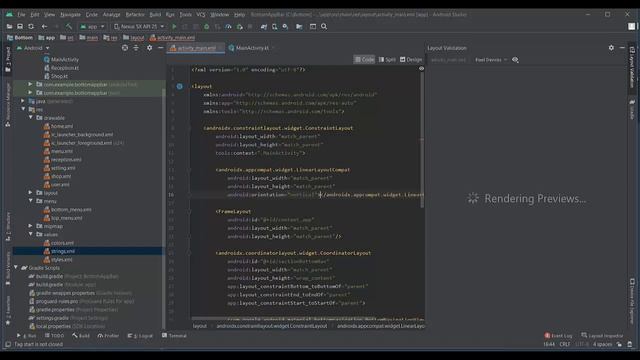Open the Pixel Devices dropdown

(x=491, y=60)
